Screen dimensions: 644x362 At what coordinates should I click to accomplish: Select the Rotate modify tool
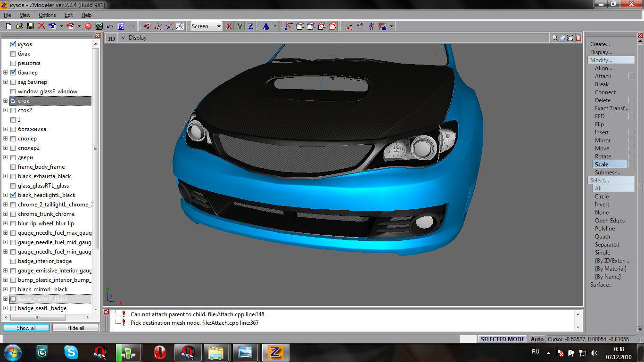click(603, 156)
